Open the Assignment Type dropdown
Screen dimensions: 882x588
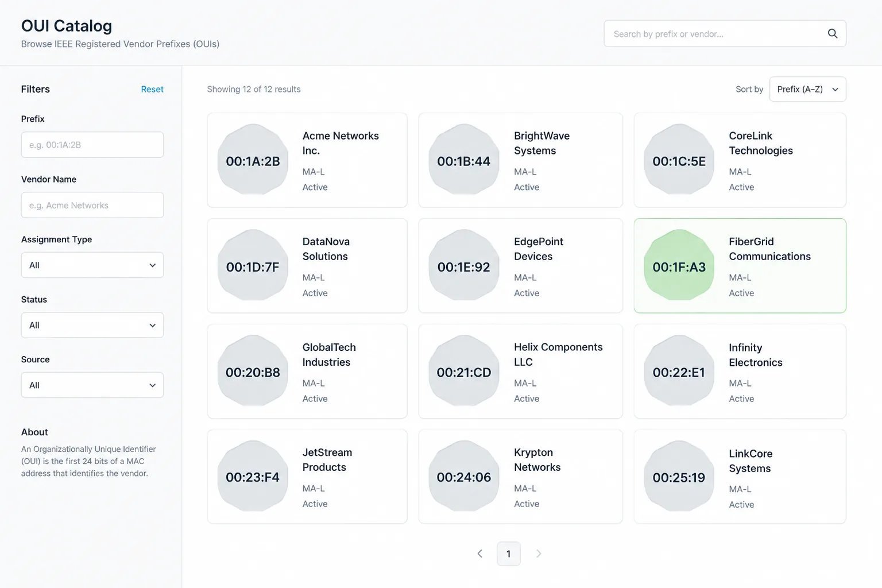click(92, 265)
